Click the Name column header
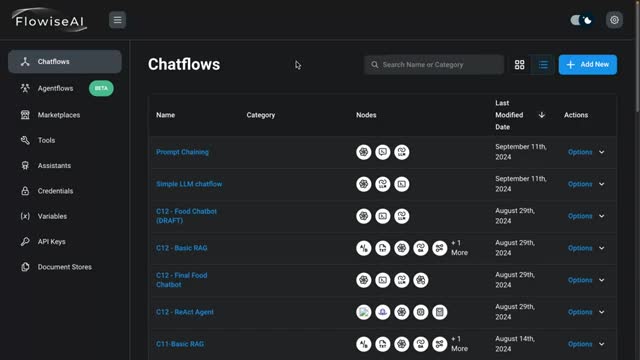The width and height of the screenshot is (640, 360). [165, 115]
